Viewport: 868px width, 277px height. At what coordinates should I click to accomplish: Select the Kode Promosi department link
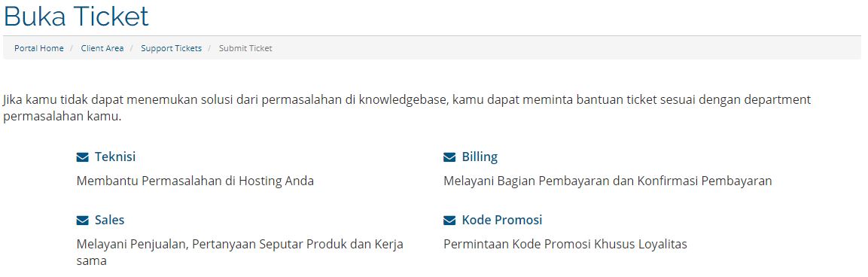502,220
